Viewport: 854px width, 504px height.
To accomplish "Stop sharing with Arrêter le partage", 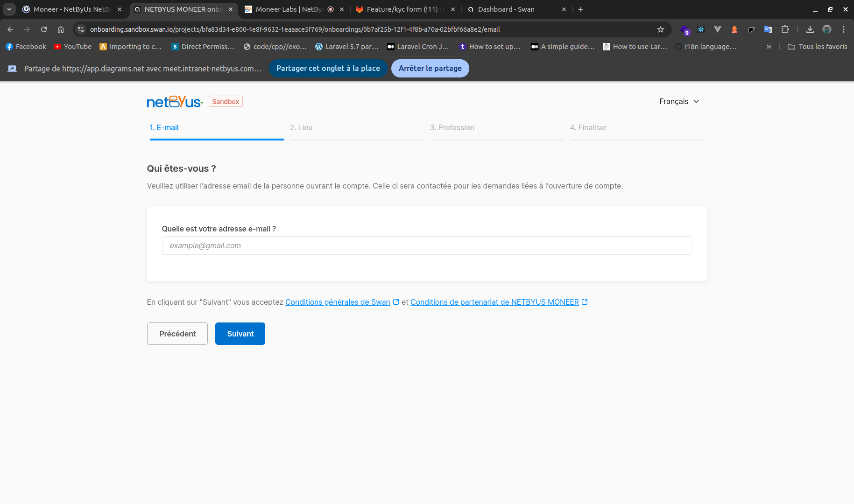I will pos(430,69).
